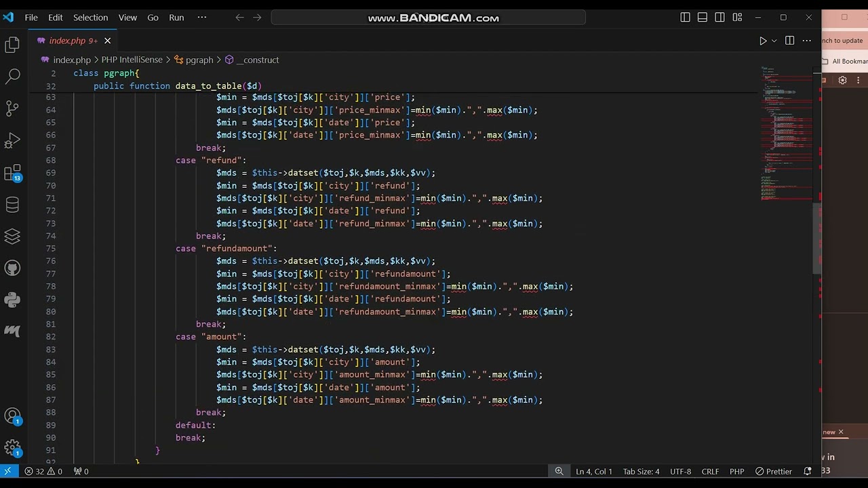This screenshot has height=488, width=868.
Task: Click PHP IntelliSense breadcrumb
Action: tap(132, 60)
